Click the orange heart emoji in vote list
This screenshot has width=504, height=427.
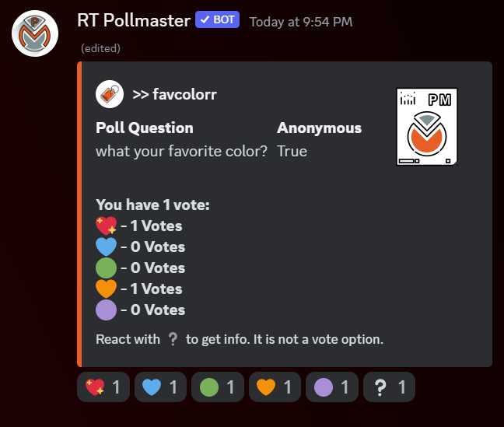pyautogui.click(x=106, y=289)
